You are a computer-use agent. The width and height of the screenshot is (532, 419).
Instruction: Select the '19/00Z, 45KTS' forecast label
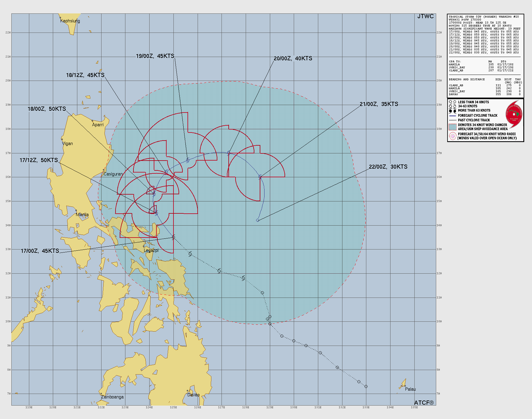pyautogui.click(x=155, y=56)
